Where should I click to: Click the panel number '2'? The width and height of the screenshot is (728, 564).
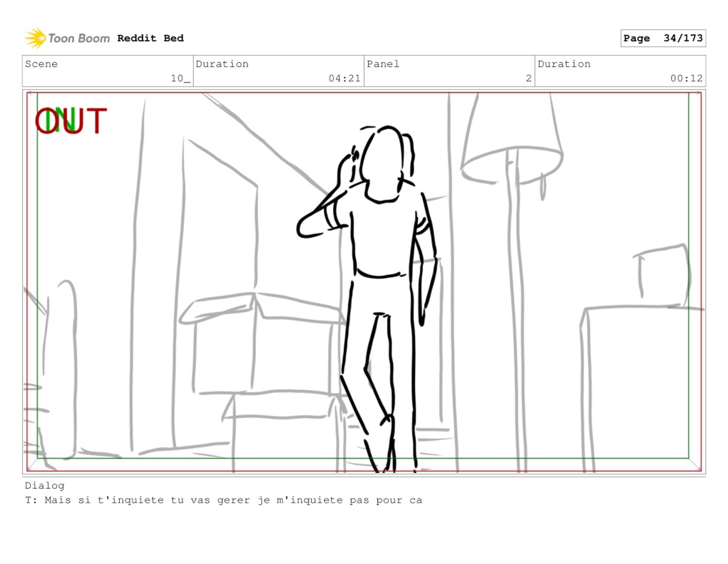click(x=529, y=78)
